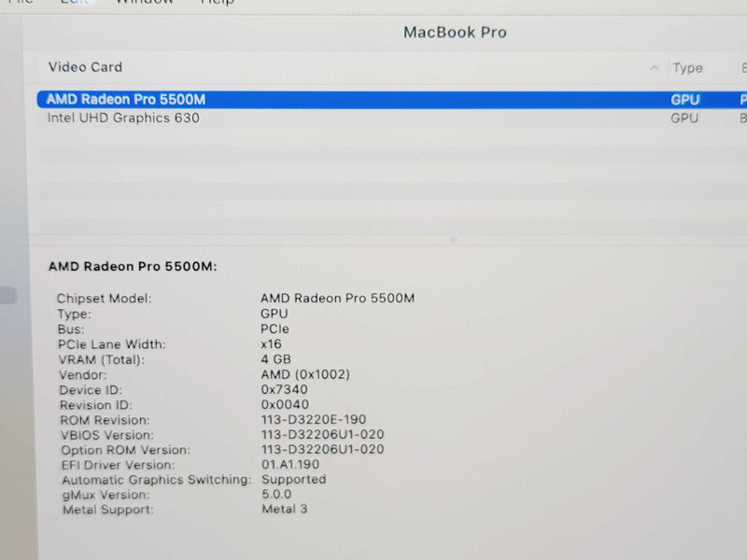
Task: Select the AMD Radeon Pro 5500M row
Action: pos(392,100)
